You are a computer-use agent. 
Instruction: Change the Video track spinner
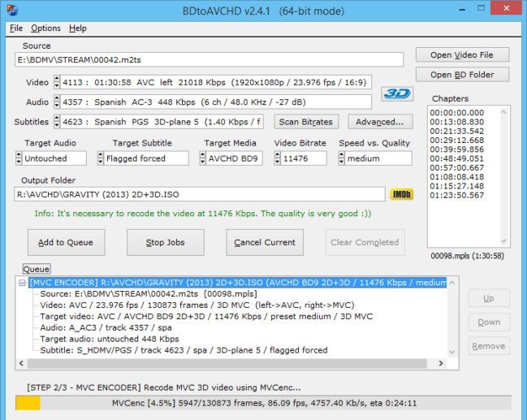point(57,82)
